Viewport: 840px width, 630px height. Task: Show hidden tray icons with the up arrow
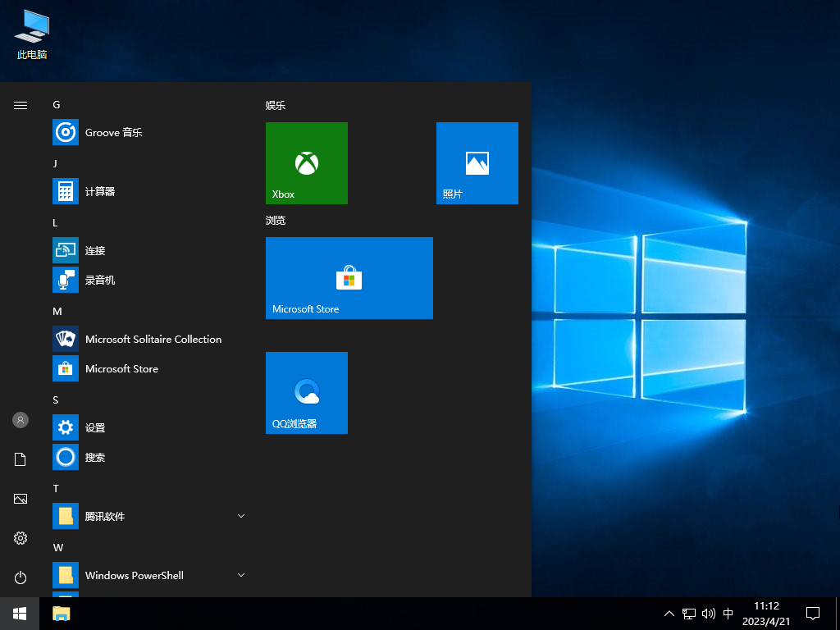click(669, 614)
